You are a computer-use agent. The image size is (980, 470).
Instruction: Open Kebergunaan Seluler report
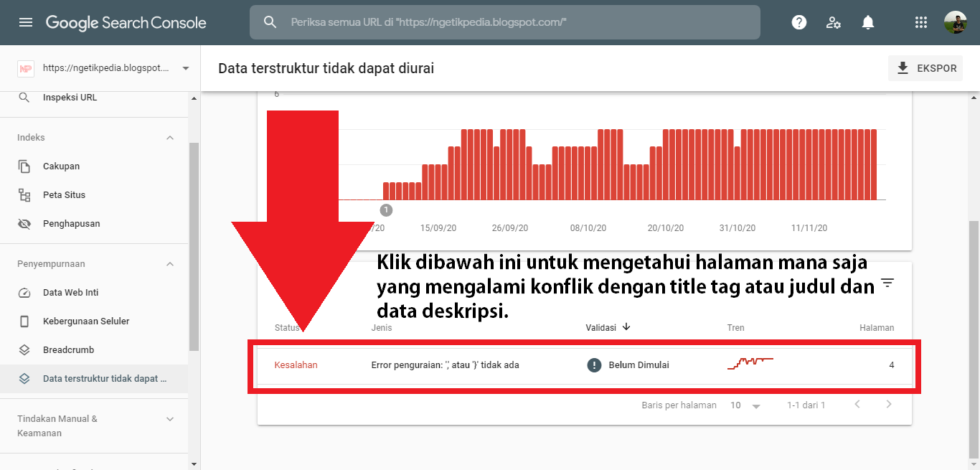(x=94, y=321)
